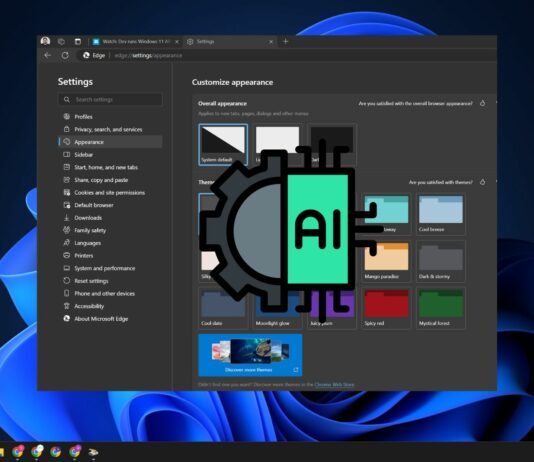Give thumbs up for overall browser appearance
This screenshot has height=462, width=534.
tap(483, 103)
